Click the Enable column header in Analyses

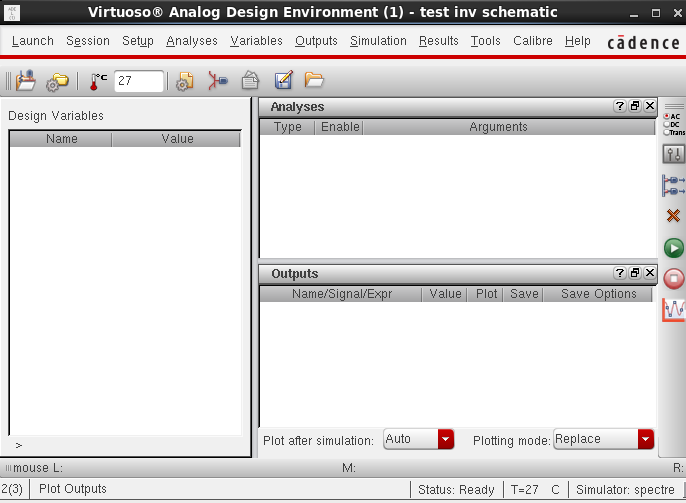click(340, 127)
